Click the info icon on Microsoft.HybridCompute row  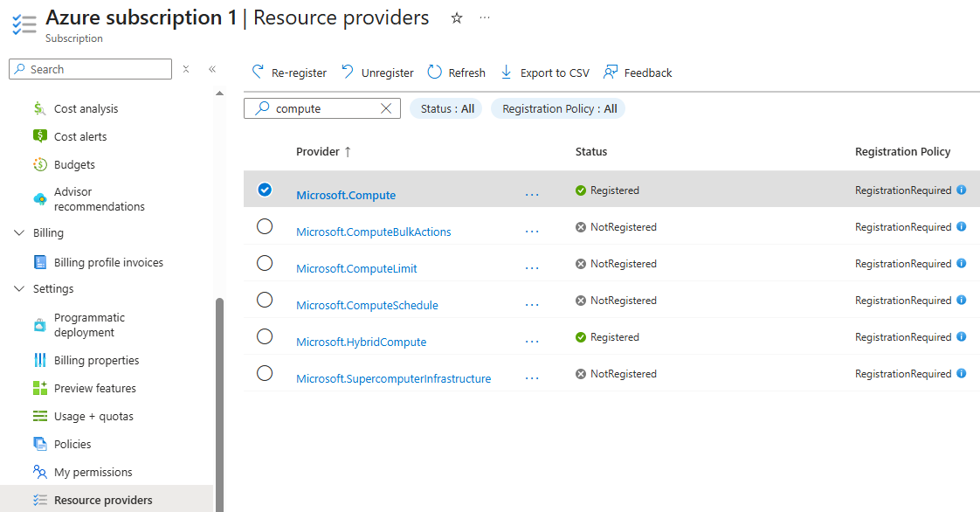tap(962, 337)
